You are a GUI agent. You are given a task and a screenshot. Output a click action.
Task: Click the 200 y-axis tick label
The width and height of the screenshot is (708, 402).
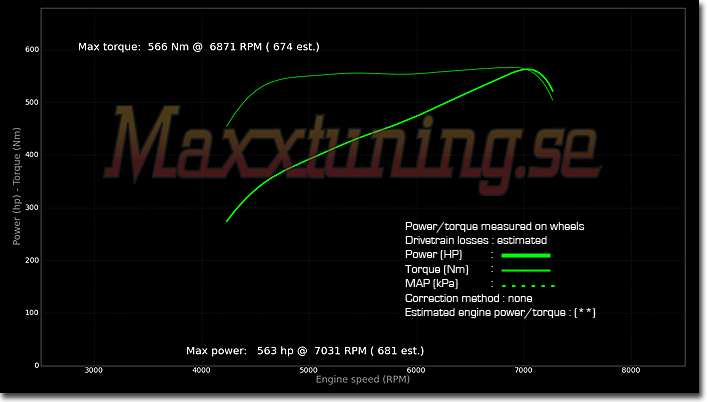[x=32, y=261]
